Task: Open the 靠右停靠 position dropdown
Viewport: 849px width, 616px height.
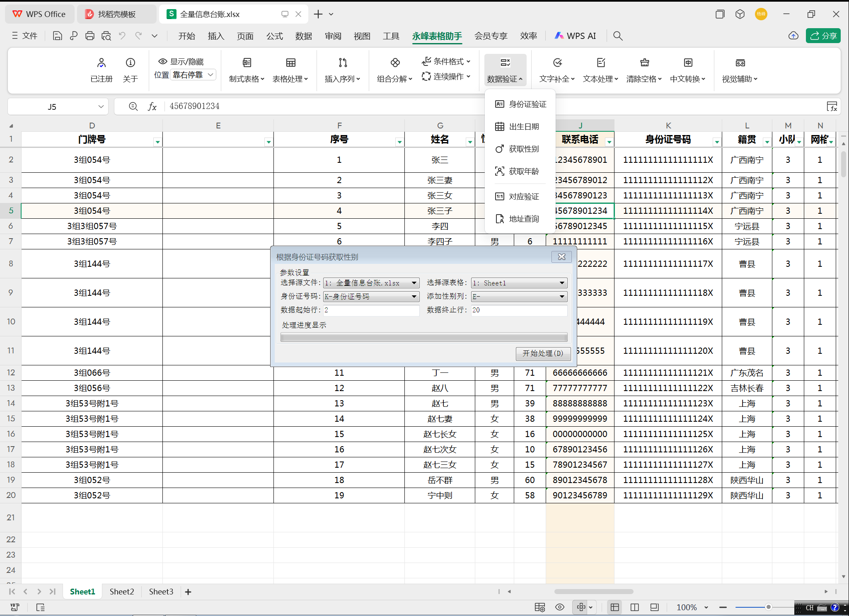Action: coord(192,75)
